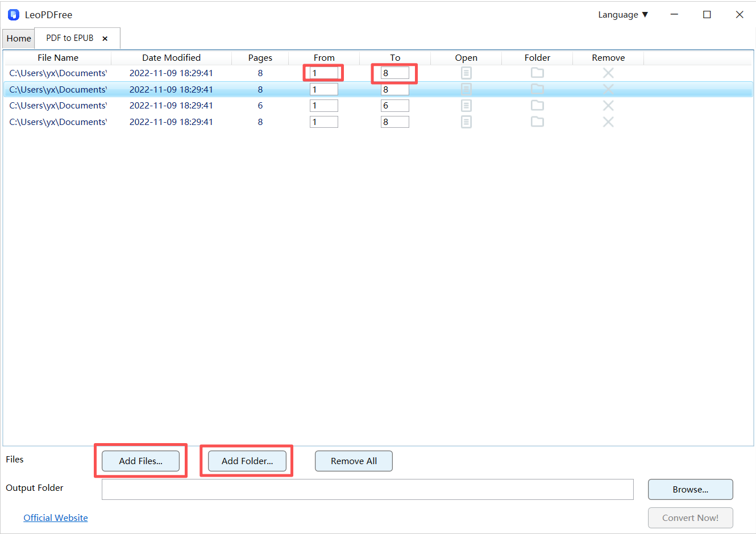Select the last file path in the list
The image size is (756, 534).
click(58, 122)
